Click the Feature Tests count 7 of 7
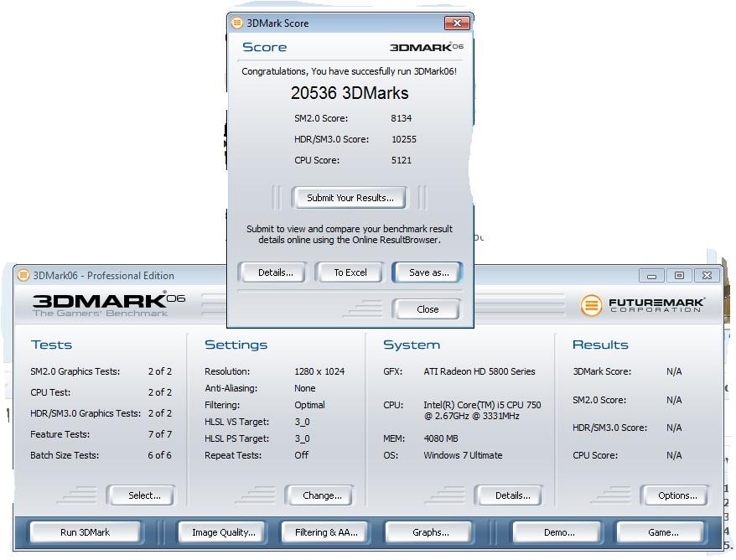Screen dimensions: 736x560 (x=159, y=434)
